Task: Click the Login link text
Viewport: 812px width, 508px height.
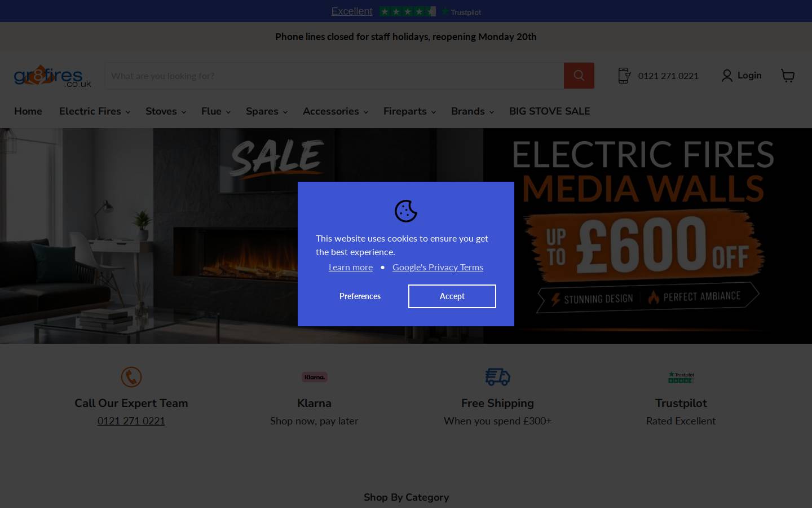Action: [x=749, y=76]
